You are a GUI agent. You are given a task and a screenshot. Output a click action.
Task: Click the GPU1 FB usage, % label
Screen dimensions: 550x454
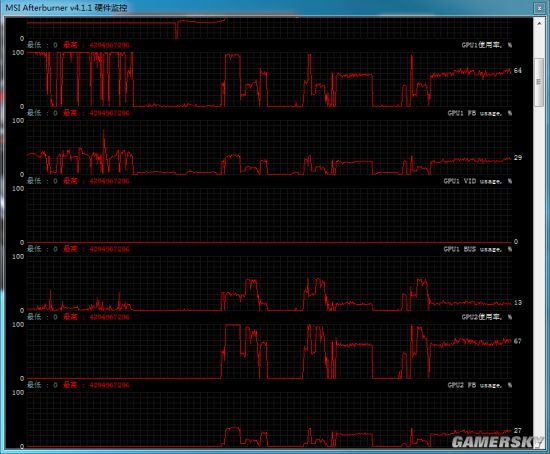pos(479,113)
